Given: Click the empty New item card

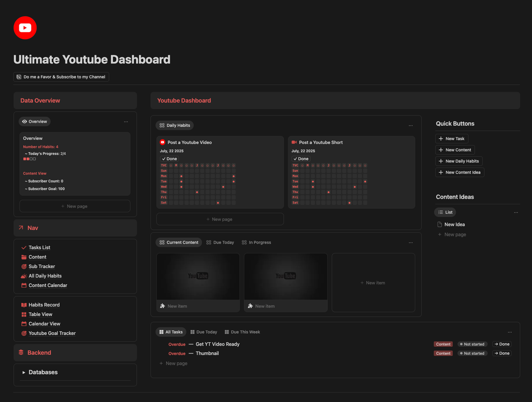Looking at the screenshot, I should [373, 283].
